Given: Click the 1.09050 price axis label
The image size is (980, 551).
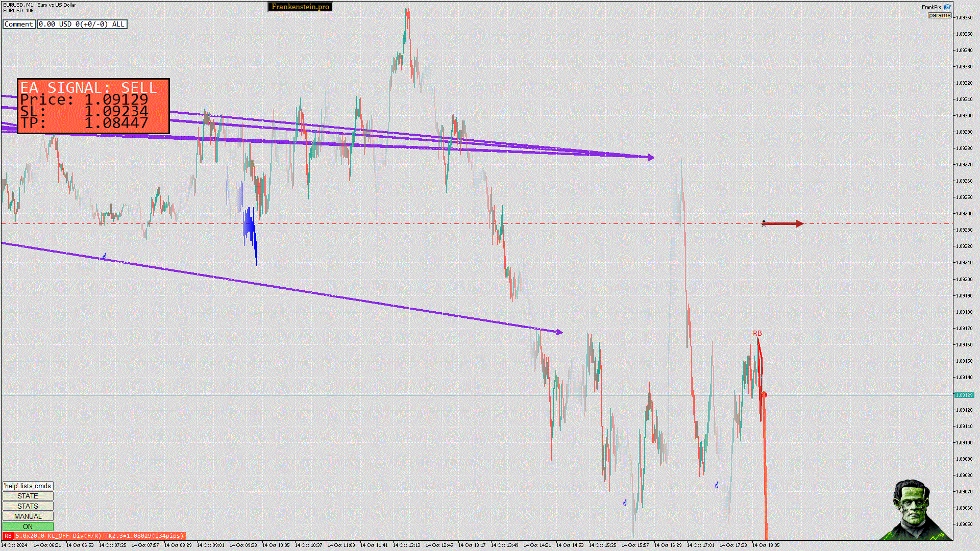Looking at the screenshot, I should pyautogui.click(x=964, y=524).
